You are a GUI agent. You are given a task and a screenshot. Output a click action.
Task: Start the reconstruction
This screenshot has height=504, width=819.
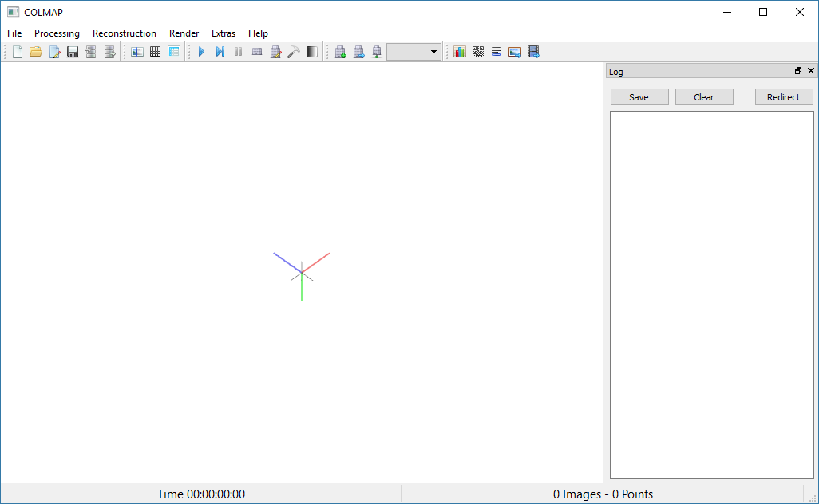[x=200, y=51]
